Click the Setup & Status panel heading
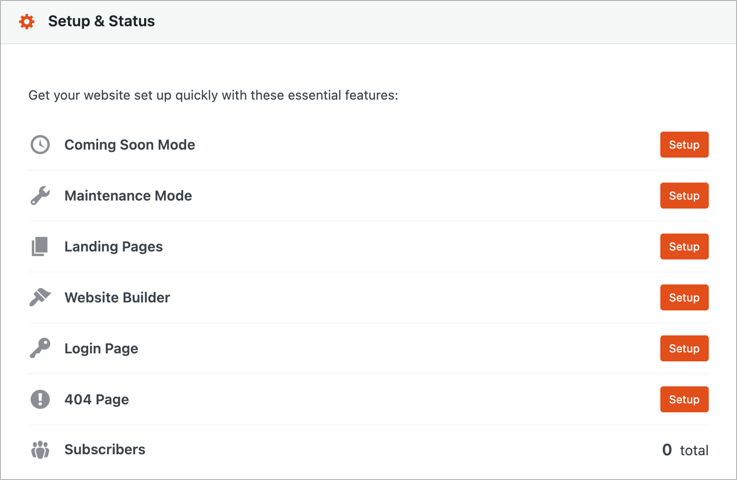 pyautogui.click(x=101, y=21)
